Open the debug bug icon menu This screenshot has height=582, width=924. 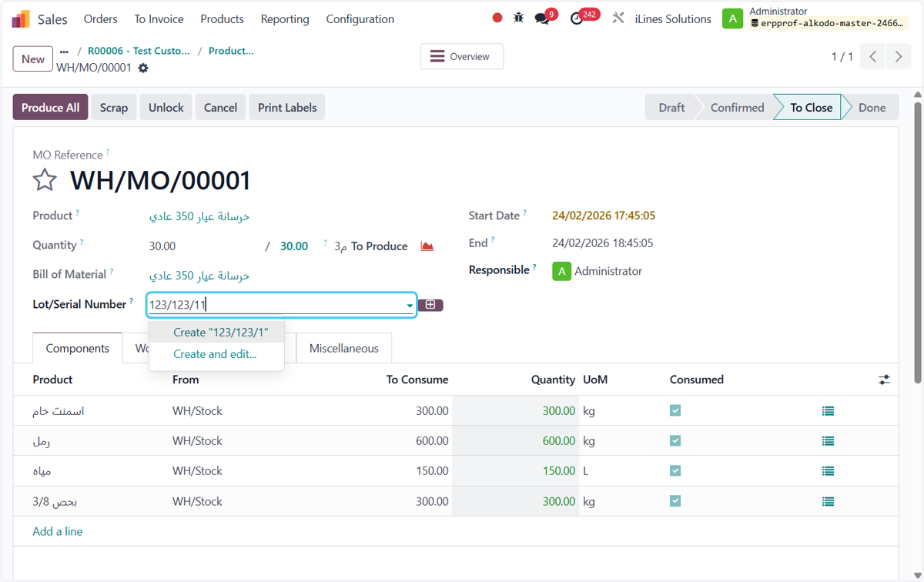519,18
